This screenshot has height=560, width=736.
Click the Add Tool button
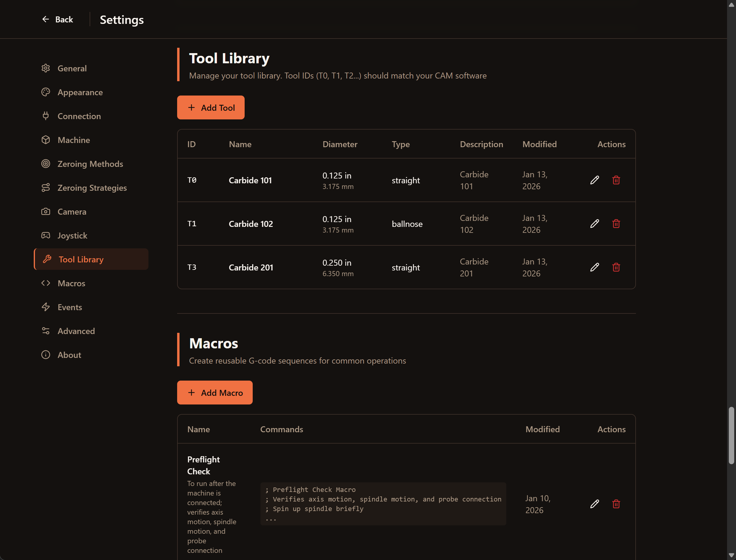tap(211, 107)
